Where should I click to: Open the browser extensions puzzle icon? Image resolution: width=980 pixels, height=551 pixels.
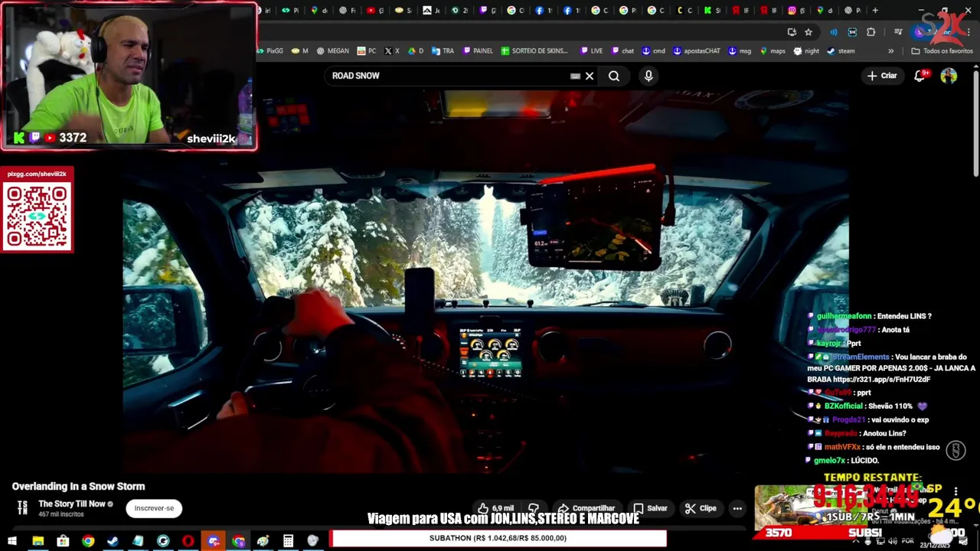pyautogui.click(x=871, y=32)
